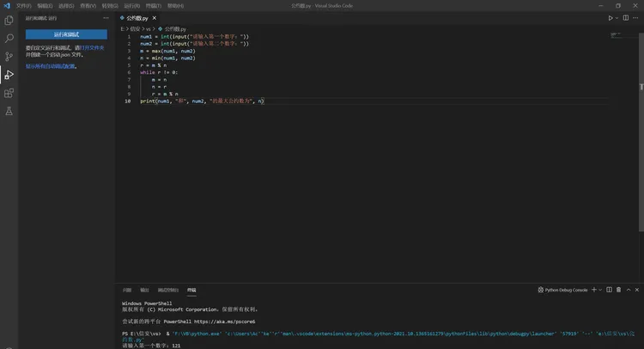Click the blue 运行和调试 button
Screen dimensions: 644x349
tap(66, 34)
